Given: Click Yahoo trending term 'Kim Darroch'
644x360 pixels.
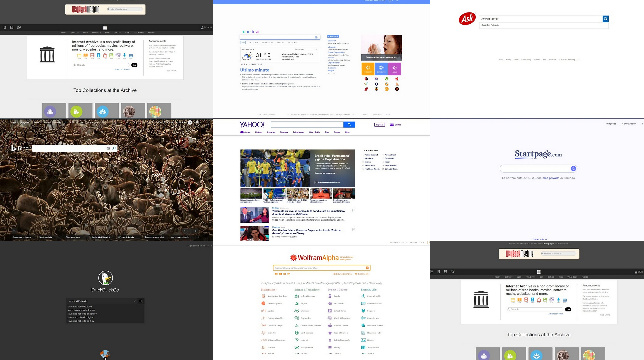Looking at the screenshot, I should click(x=369, y=165).
